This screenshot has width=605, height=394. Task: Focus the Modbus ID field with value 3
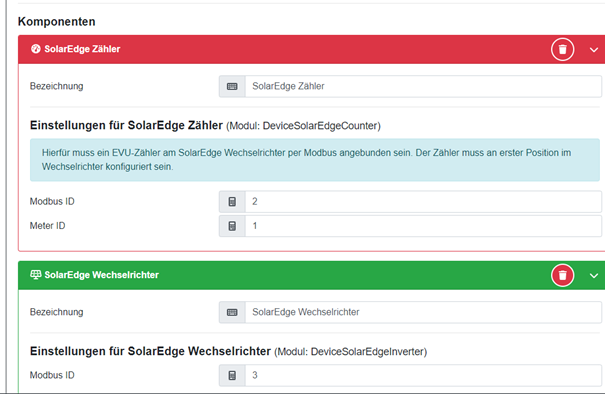point(423,375)
